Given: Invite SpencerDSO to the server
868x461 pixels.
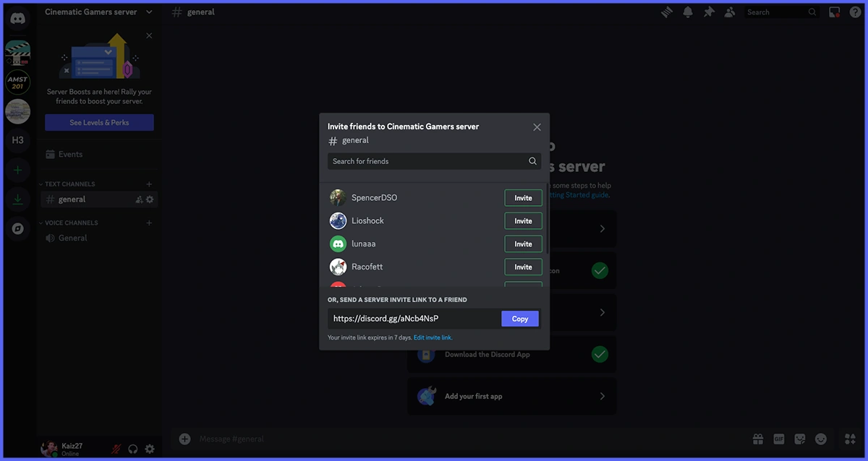Looking at the screenshot, I should [x=523, y=198].
